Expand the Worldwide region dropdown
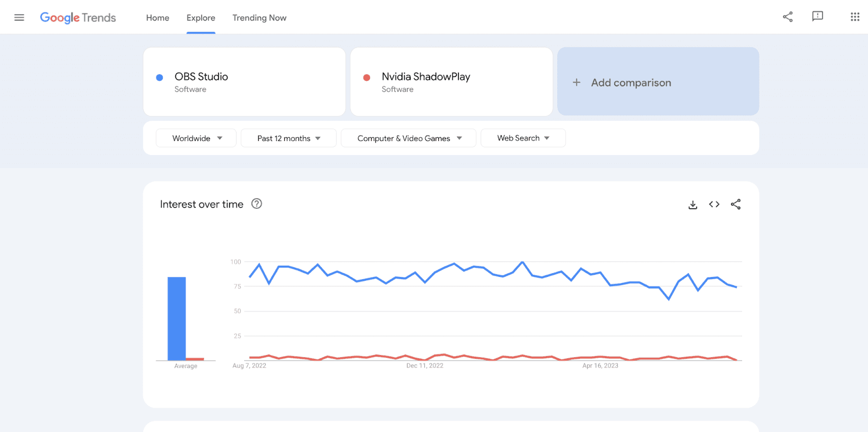The width and height of the screenshot is (868, 432). pyautogui.click(x=196, y=138)
